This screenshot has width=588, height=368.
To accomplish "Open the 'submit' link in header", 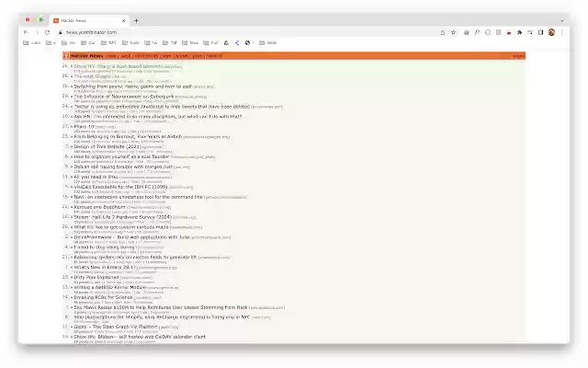I will pos(214,56).
